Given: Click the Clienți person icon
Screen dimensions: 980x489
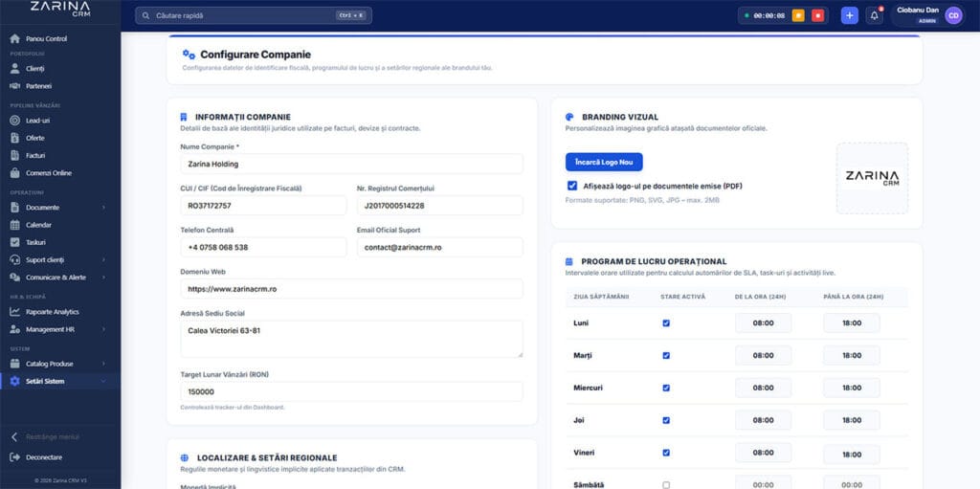Looking at the screenshot, I should 15,69.
